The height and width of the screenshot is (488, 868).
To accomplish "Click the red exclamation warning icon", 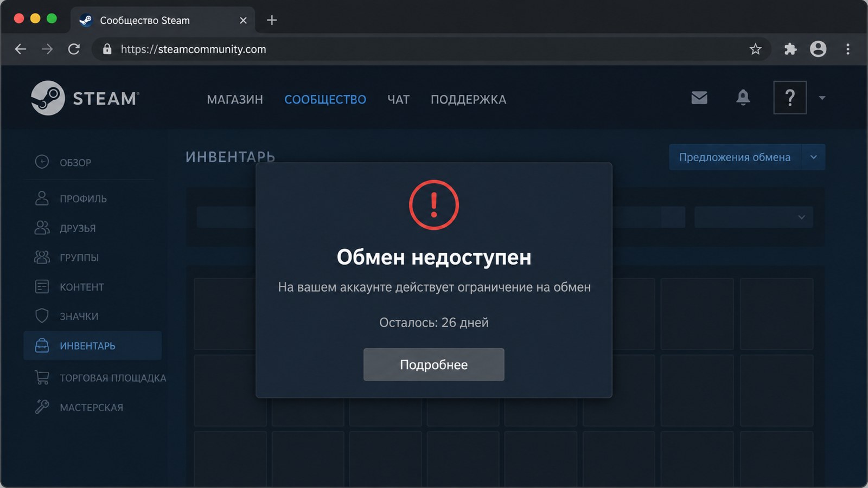I will pyautogui.click(x=434, y=205).
